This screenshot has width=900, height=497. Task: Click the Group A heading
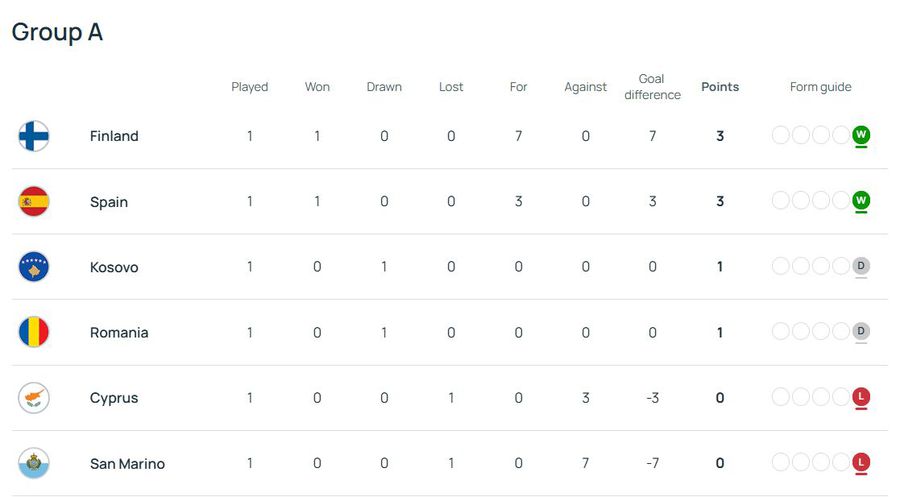57,32
